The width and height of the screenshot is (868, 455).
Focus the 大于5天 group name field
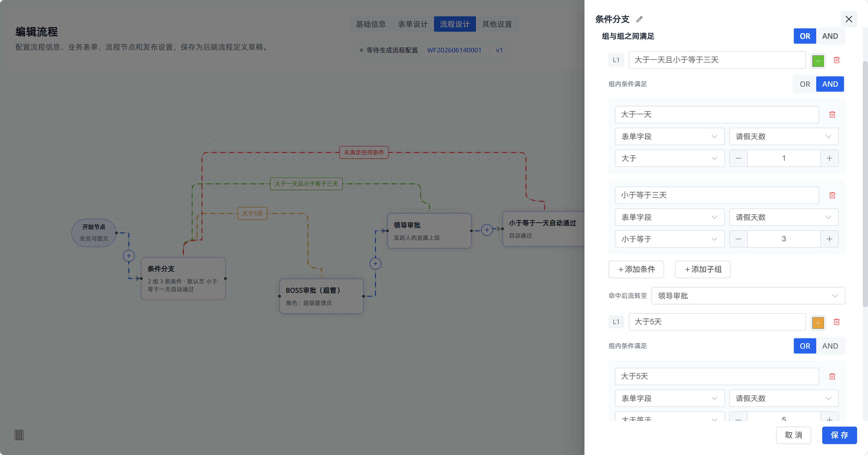(717, 321)
